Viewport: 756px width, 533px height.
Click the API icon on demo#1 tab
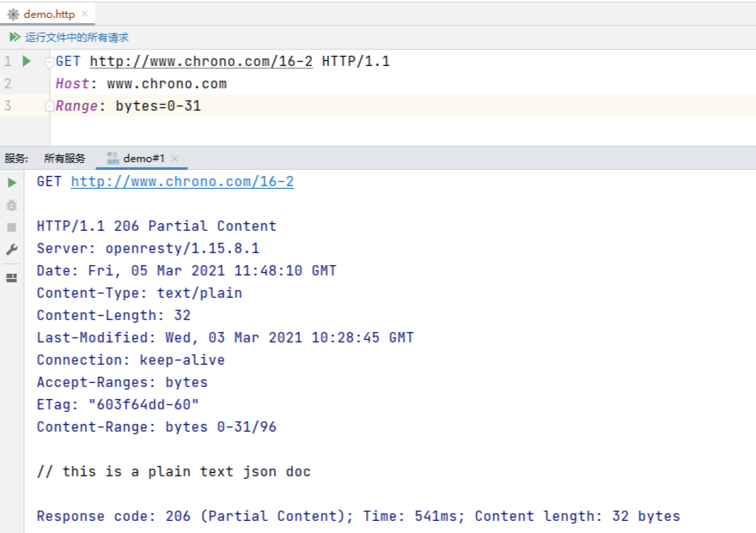click(113, 159)
